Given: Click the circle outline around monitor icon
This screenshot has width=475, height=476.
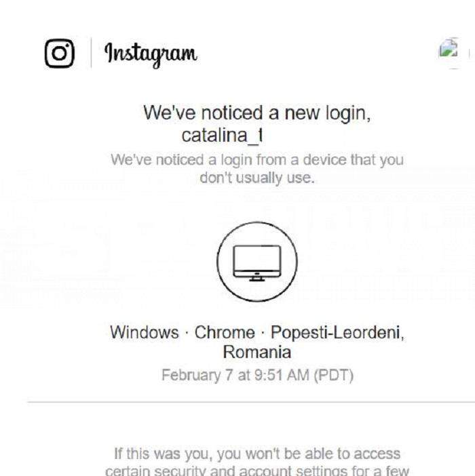Looking at the screenshot, I should pyautogui.click(x=218, y=262).
